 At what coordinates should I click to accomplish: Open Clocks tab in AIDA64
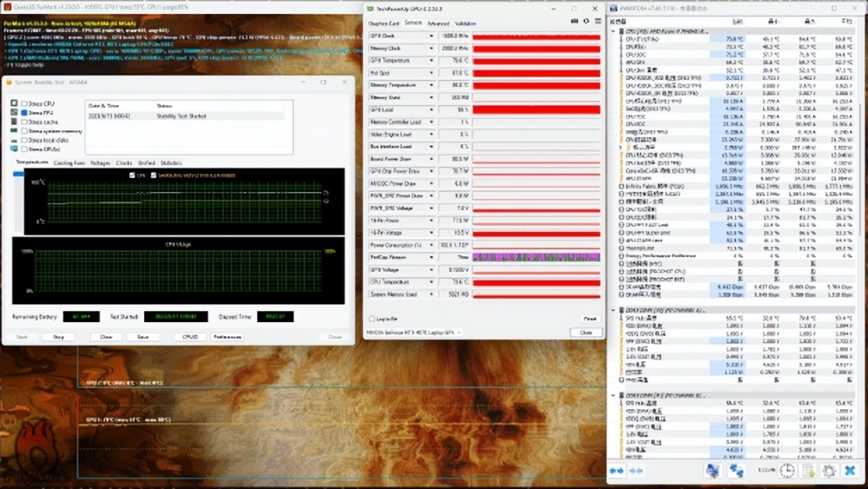coord(124,163)
